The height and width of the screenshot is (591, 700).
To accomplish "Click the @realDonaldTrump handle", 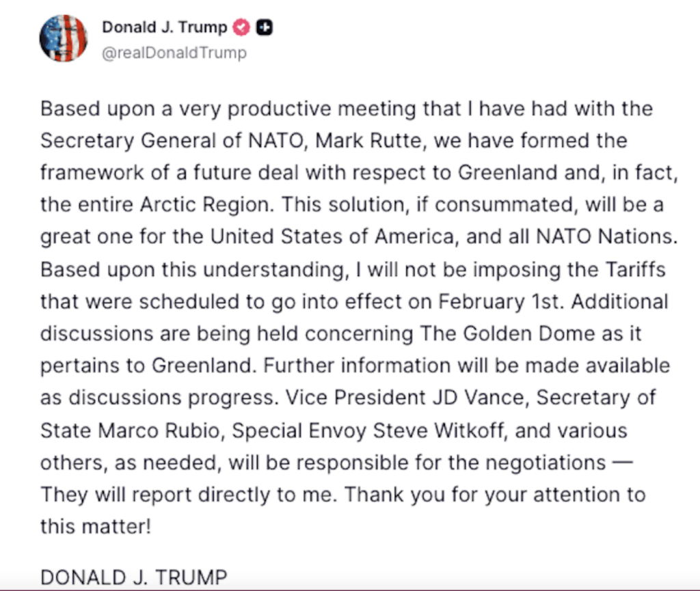I will (174, 53).
